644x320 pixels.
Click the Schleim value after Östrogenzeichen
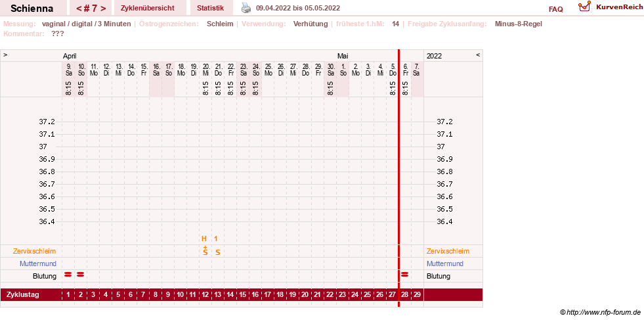(x=220, y=24)
